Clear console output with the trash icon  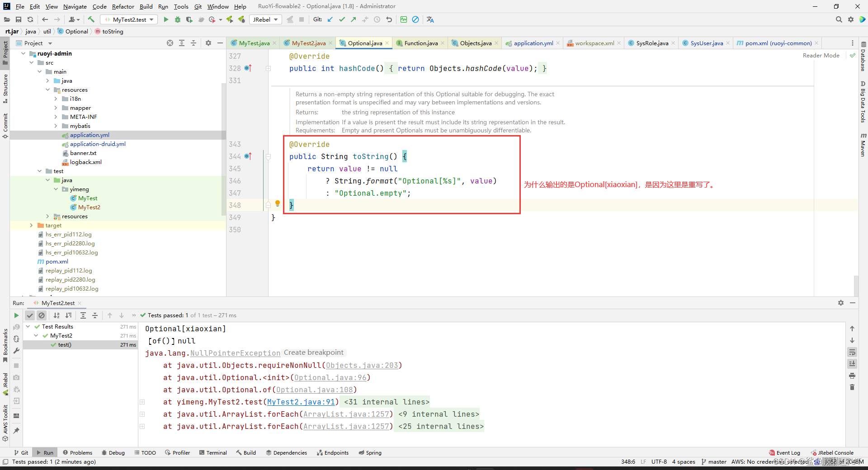click(852, 387)
